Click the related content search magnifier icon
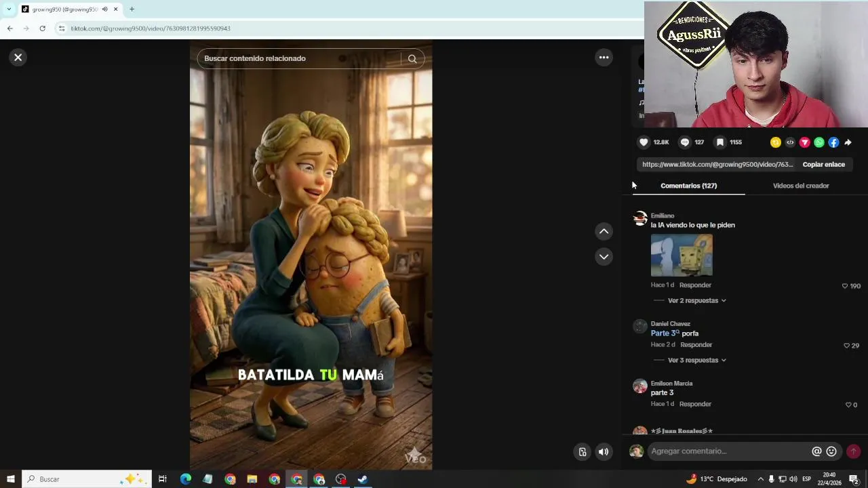868x488 pixels. 412,58
